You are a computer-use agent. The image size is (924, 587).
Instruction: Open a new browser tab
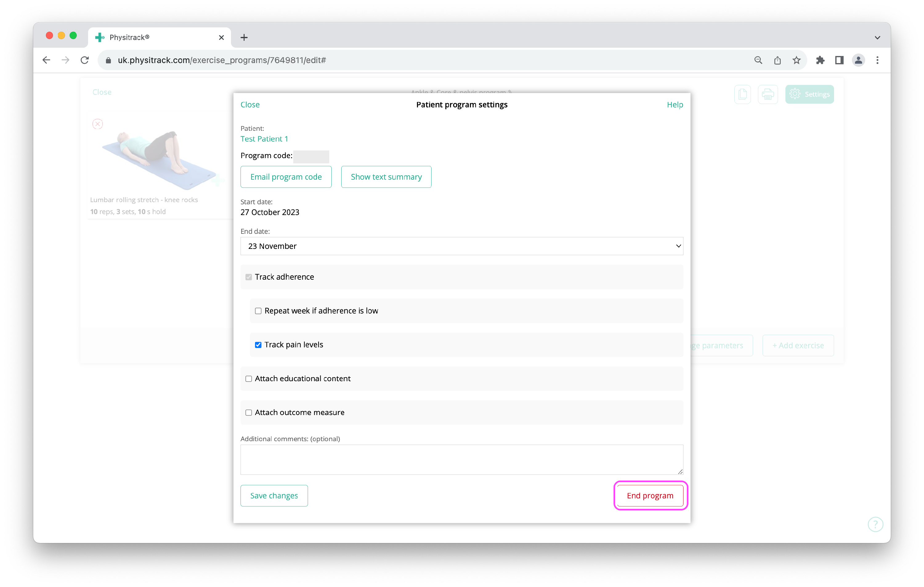coord(244,38)
